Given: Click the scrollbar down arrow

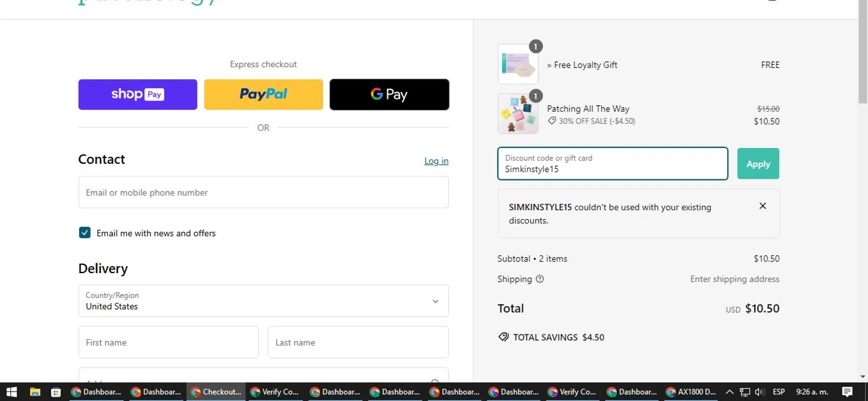Looking at the screenshot, I should (x=863, y=377).
